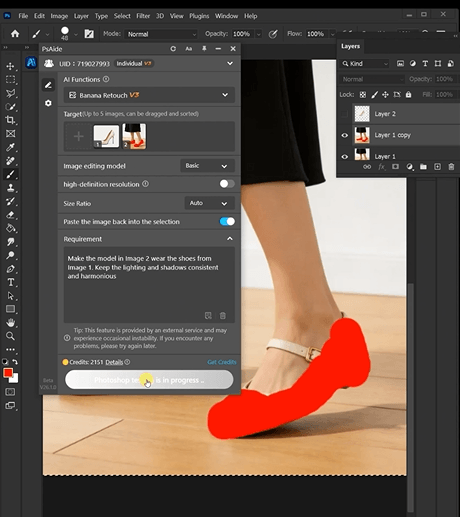The width and height of the screenshot is (460, 517).
Task: Toggle high-definition resolution switch
Action: (x=227, y=184)
